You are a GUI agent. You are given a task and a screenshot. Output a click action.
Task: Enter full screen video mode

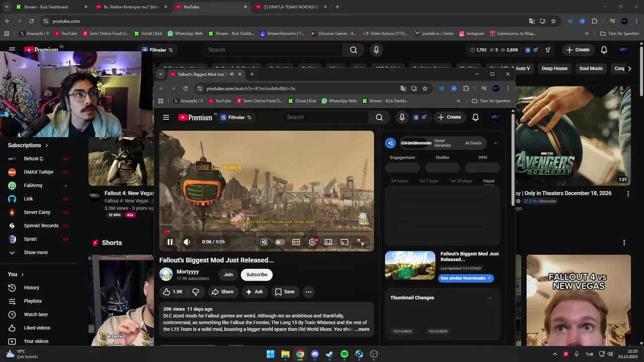point(360,242)
